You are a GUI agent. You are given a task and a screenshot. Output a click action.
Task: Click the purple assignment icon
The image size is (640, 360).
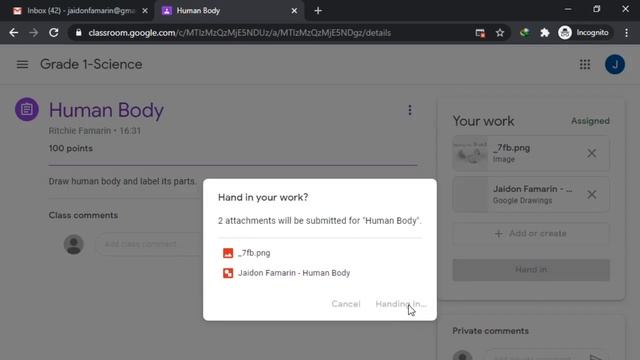[x=27, y=109]
